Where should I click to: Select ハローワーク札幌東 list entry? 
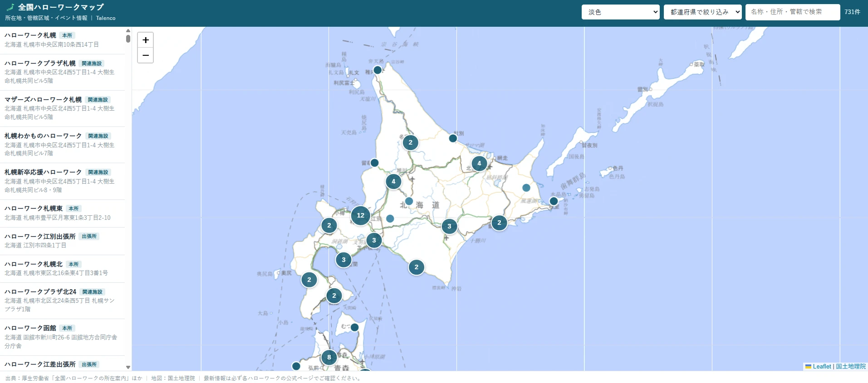coord(63,213)
